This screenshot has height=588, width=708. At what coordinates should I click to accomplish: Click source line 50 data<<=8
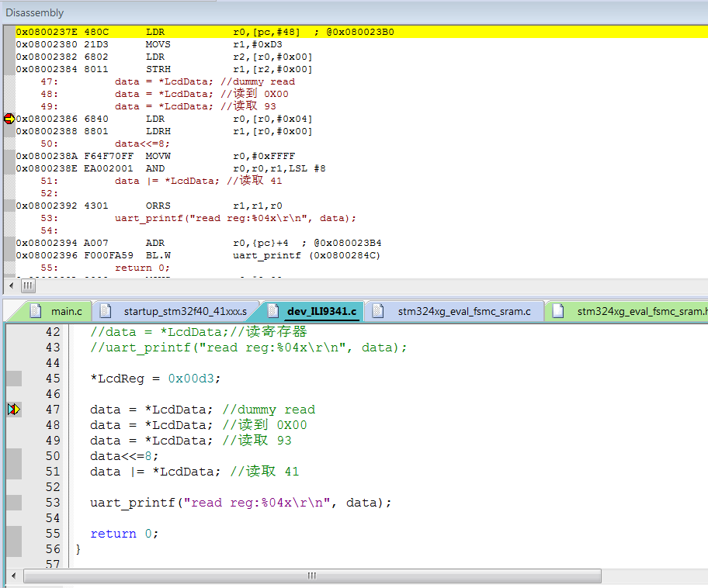pyautogui.click(x=124, y=456)
